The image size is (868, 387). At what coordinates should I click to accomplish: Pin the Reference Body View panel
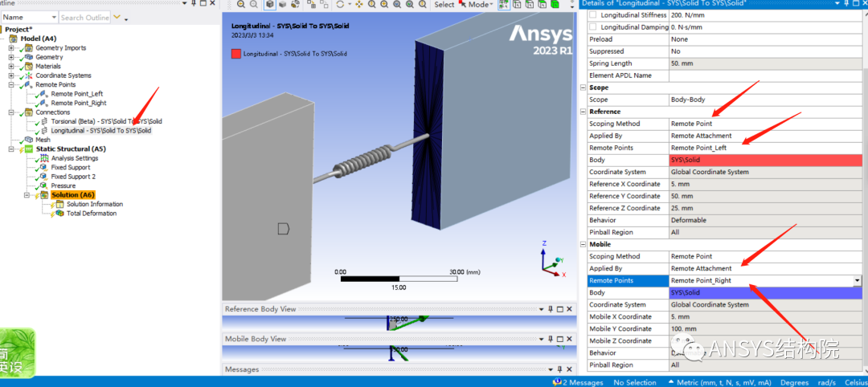point(551,309)
